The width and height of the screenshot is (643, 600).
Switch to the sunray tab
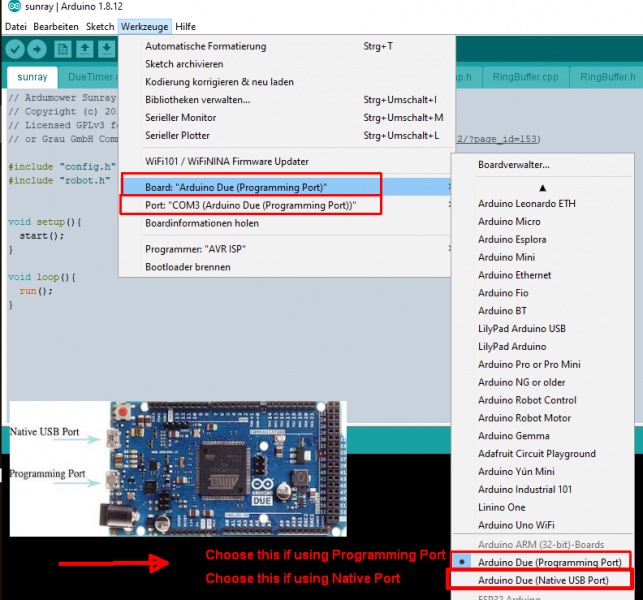coord(32,77)
